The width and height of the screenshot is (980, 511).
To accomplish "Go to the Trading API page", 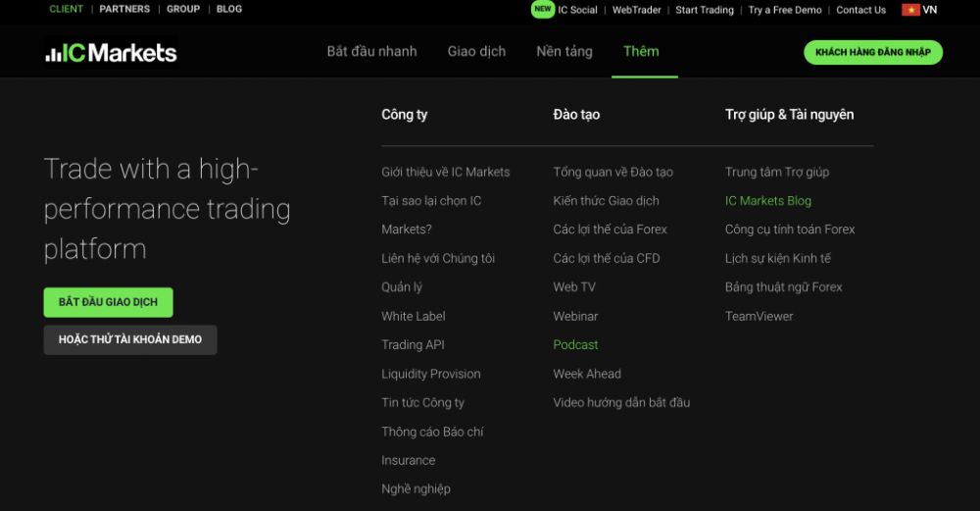I will pyautogui.click(x=413, y=345).
